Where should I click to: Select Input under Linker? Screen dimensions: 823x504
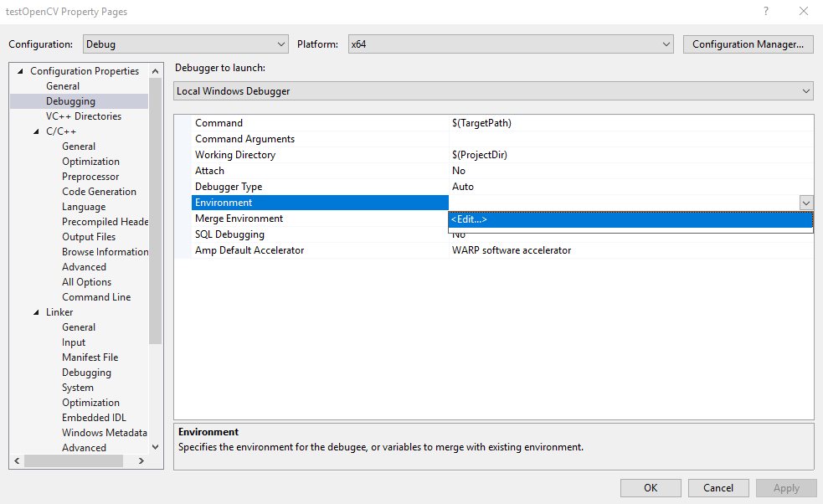pyautogui.click(x=74, y=342)
